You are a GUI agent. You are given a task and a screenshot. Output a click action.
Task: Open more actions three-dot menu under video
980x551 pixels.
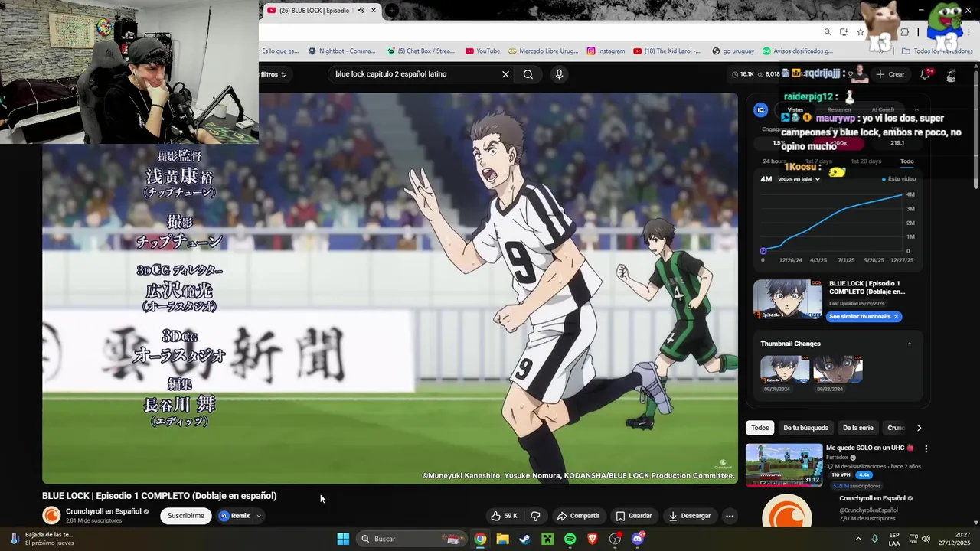coord(730,516)
